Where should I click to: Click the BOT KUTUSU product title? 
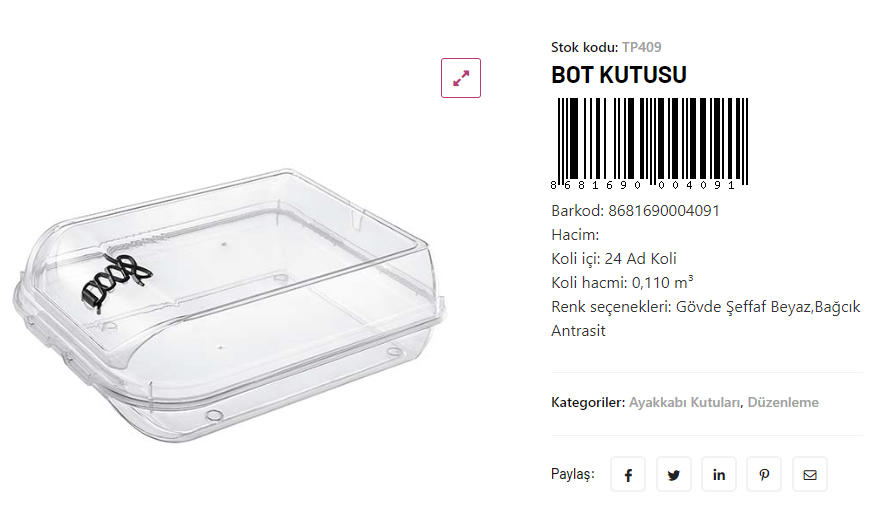[x=619, y=75]
